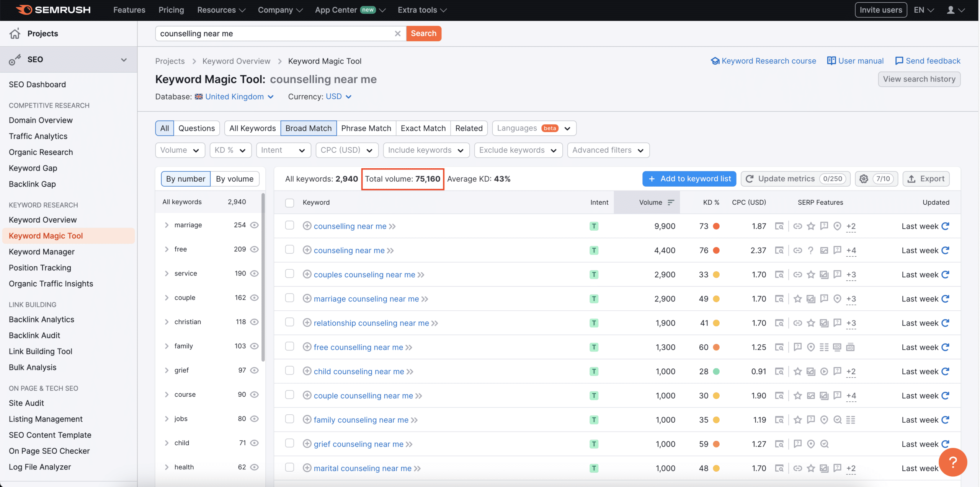Select the Related tab
Viewport: 980px width, 487px height.
(469, 128)
